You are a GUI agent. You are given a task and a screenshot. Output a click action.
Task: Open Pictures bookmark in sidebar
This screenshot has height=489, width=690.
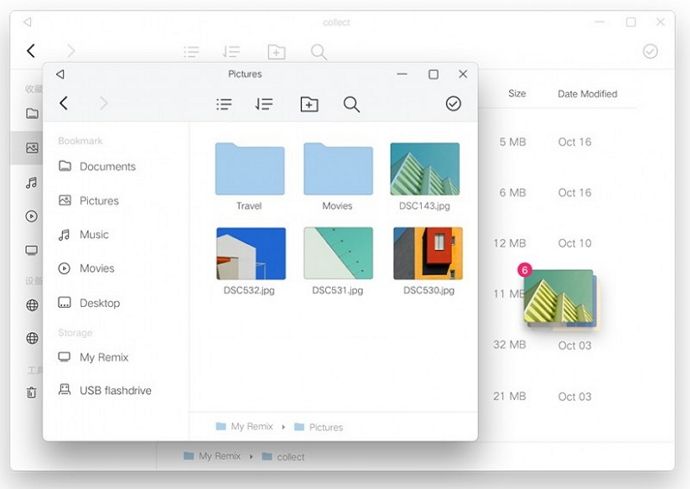tap(89, 201)
